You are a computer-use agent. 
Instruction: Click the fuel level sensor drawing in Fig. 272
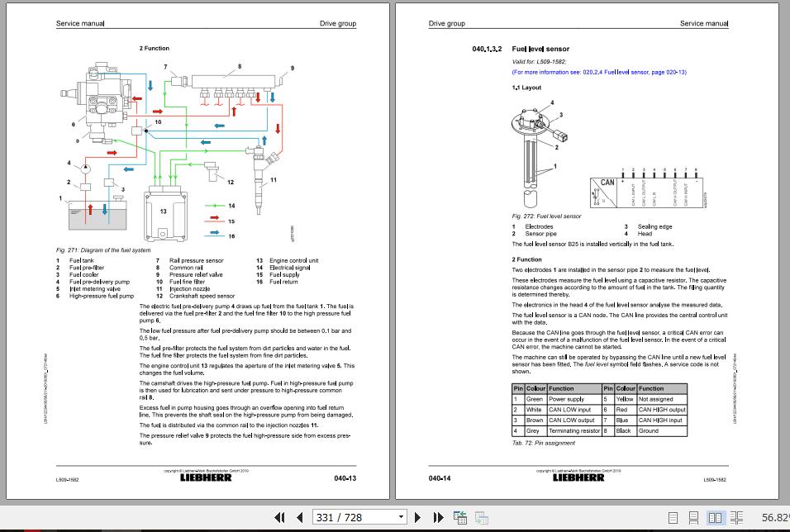533,149
